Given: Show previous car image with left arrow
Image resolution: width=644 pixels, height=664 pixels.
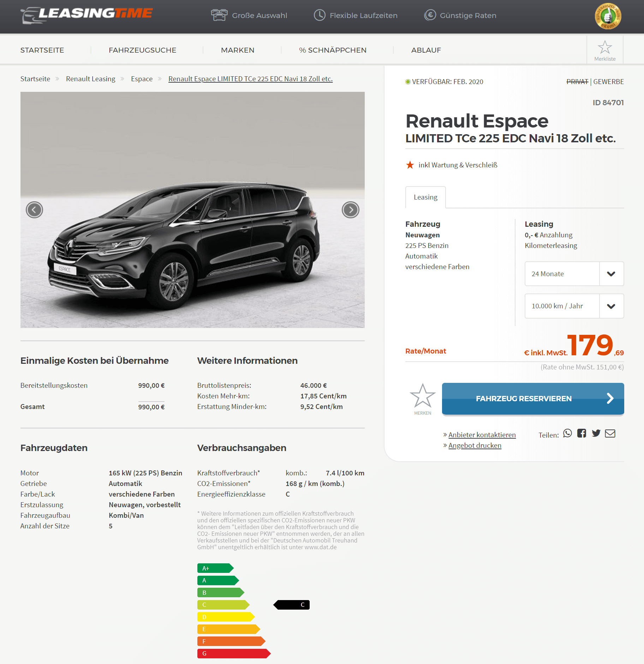Looking at the screenshot, I should pyautogui.click(x=34, y=210).
